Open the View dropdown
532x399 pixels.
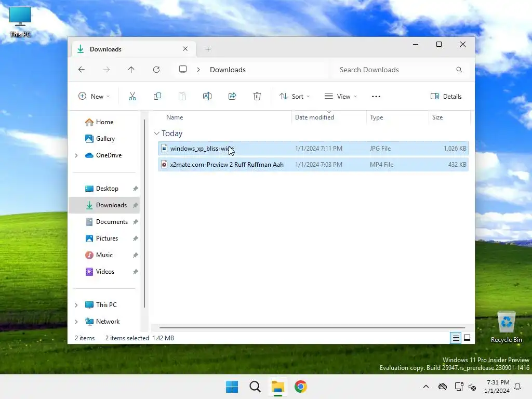tap(341, 96)
